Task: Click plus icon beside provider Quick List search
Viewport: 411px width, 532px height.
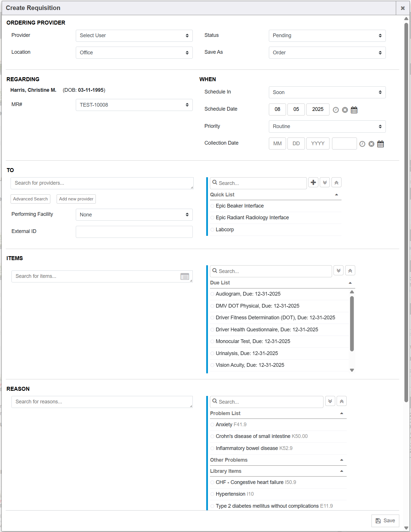Action: click(313, 182)
